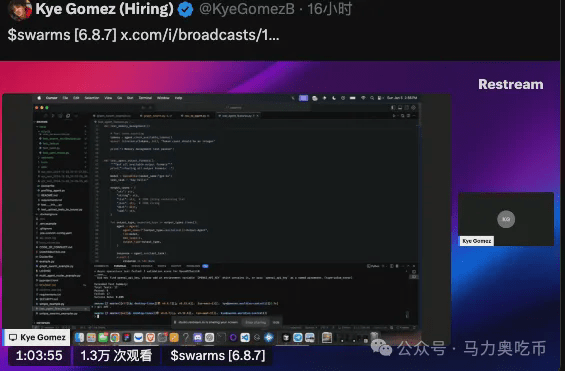This screenshot has width=565, height=371.
Task: Open the x.com/i/broadcasts link
Action: [x=200, y=35]
